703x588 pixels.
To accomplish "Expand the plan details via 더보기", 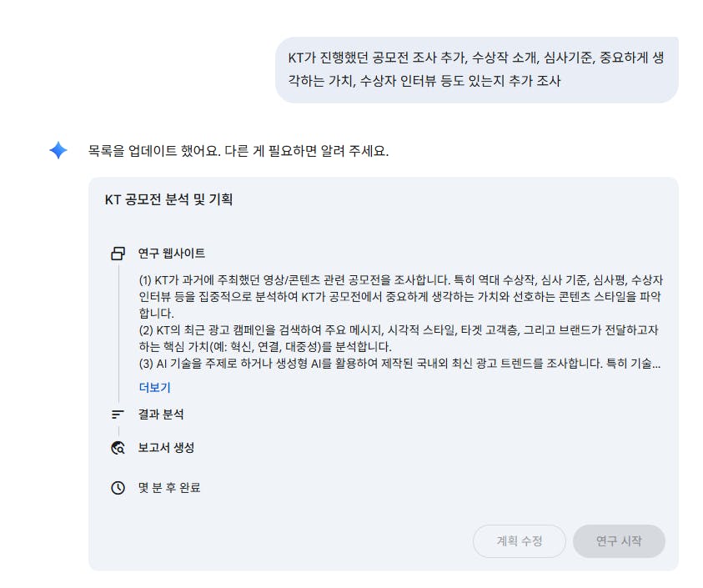I will 153,388.
